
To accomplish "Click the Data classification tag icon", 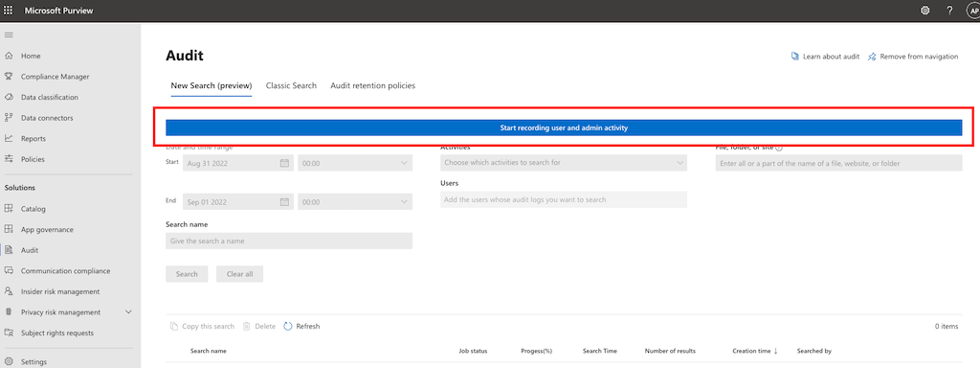I will point(9,97).
